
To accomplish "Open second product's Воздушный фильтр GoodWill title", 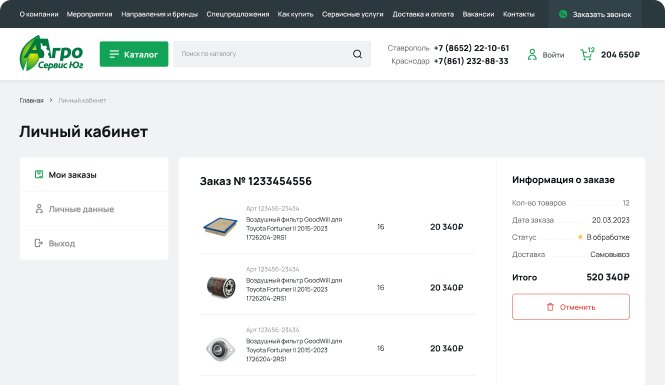I will tap(293, 289).
